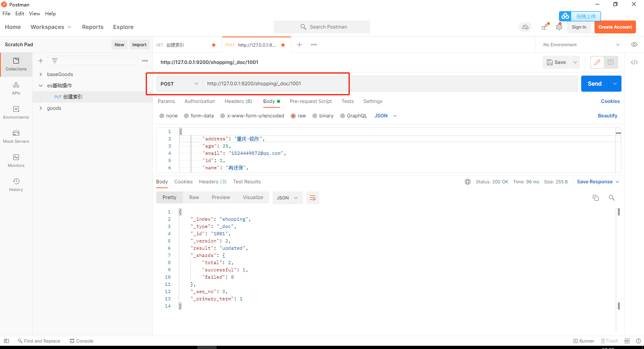This screenshot has height=349, width=644.
Task: Click the collections filter input field
Action: point(93,61)
